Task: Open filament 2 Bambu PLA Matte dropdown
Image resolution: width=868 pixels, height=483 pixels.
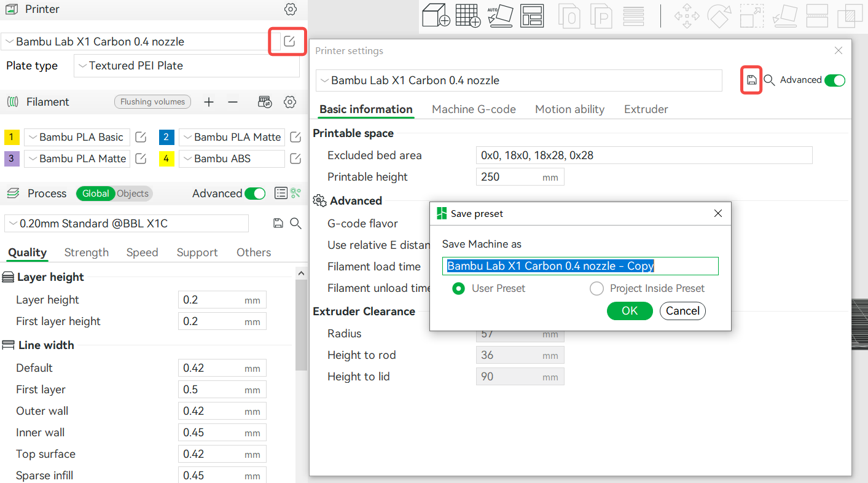Action: [232, 137]
